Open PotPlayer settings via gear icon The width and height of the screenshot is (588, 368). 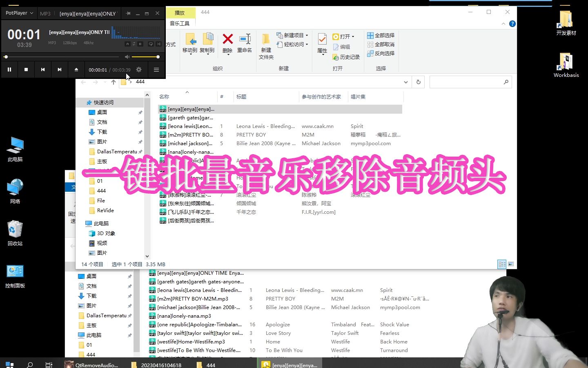click(138, 70)
